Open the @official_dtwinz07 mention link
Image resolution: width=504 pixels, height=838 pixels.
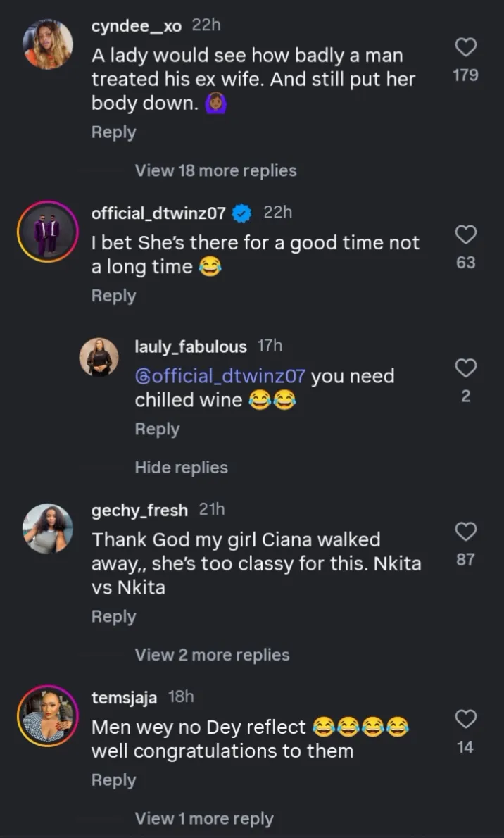pos(220,376)
